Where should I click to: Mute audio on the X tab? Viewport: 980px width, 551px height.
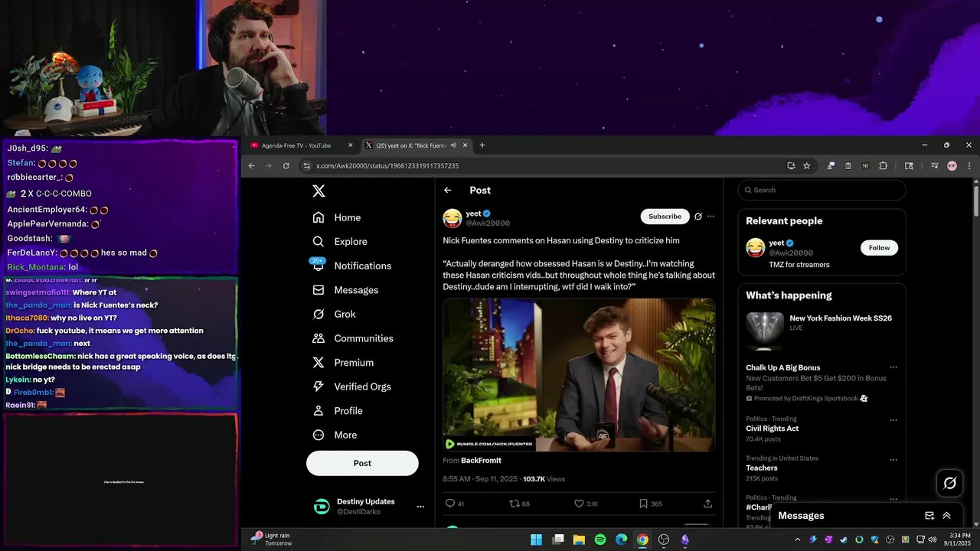[x=453, y=145]
